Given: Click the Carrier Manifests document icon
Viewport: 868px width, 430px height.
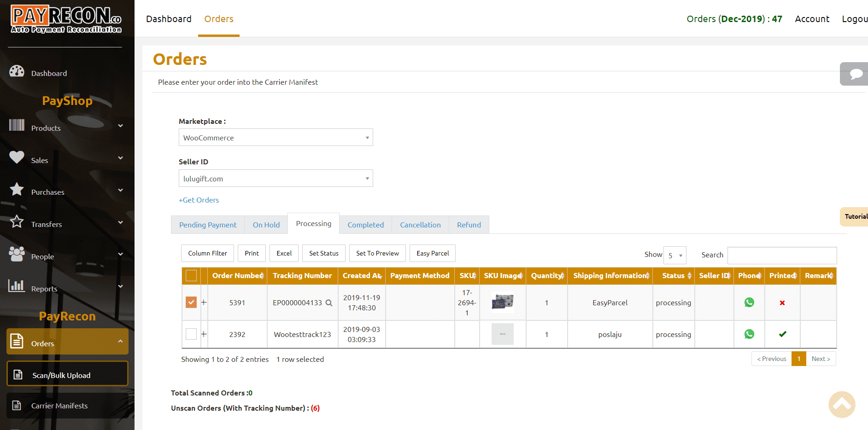Looking at the screenshot, I should (17, 405).
